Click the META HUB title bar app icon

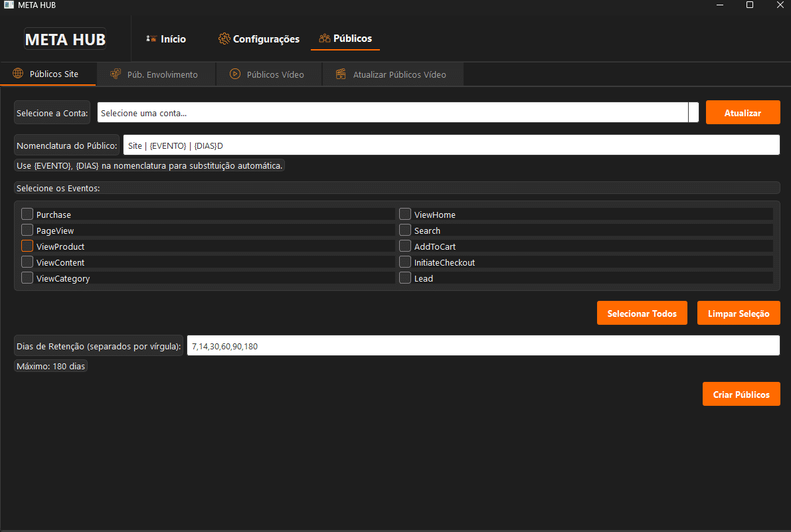pos(9,5)
